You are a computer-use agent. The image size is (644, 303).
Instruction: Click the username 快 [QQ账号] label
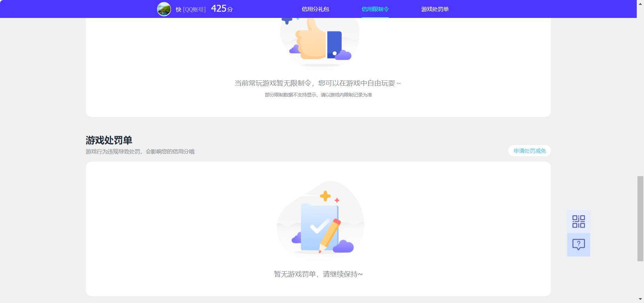click(191, 10)
